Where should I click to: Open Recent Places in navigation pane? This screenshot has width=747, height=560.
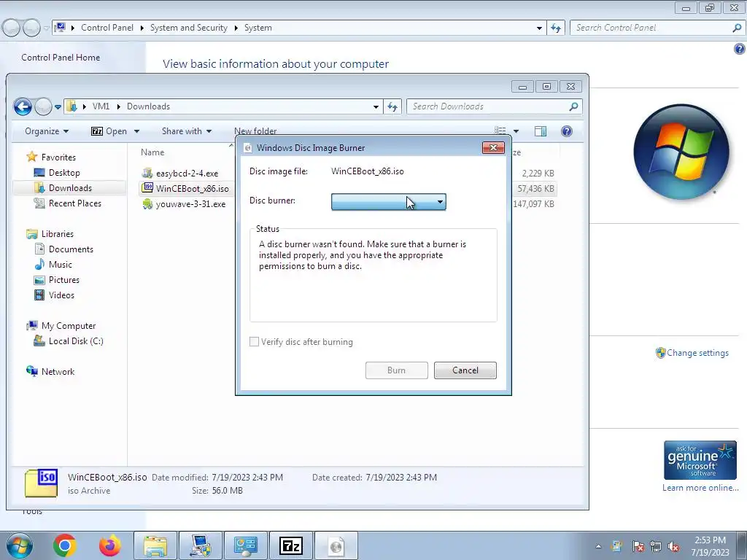tap(75, 203)
